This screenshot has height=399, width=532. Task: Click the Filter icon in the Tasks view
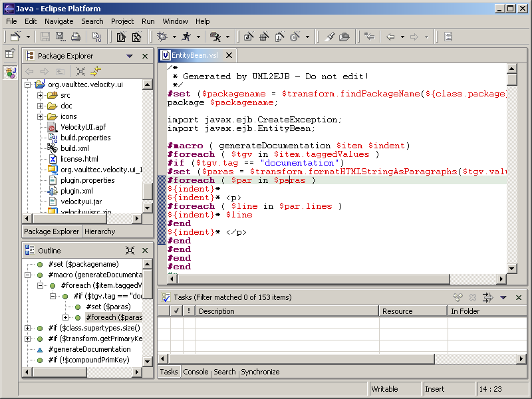(487, 297)
